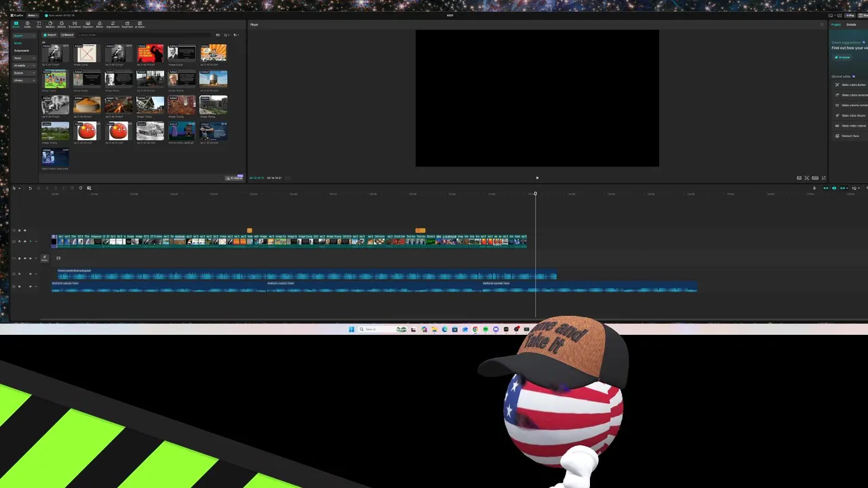The height and width of the screenshot is (488, 868).
Task: Select Subprojects in the media sidebar
Action: (x=22, y=51)
